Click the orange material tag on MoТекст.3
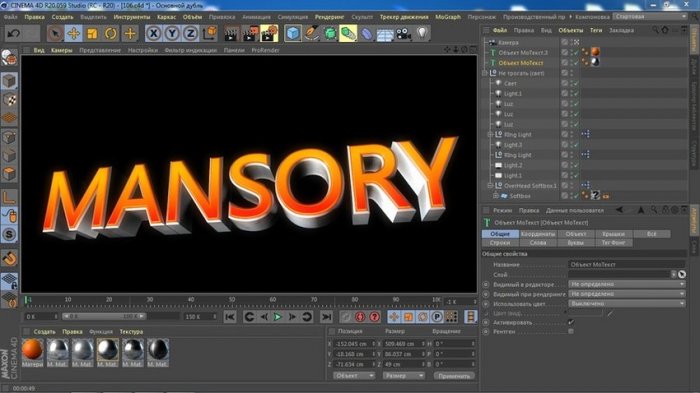Image resolution: width=700 pixels, height=393 pixels. pyautogui.click(x=596, y=52)
